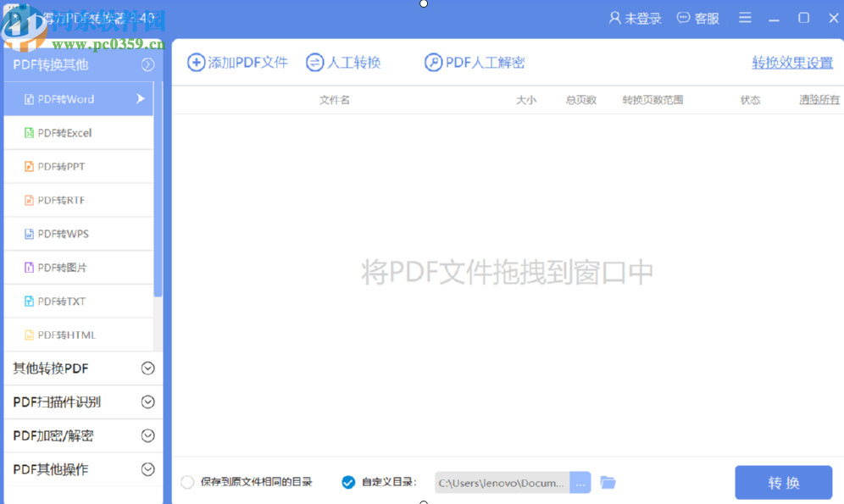Select PDF转图片 in the sidebar
Screen dimensions: 844x504
tap(79, 268)
